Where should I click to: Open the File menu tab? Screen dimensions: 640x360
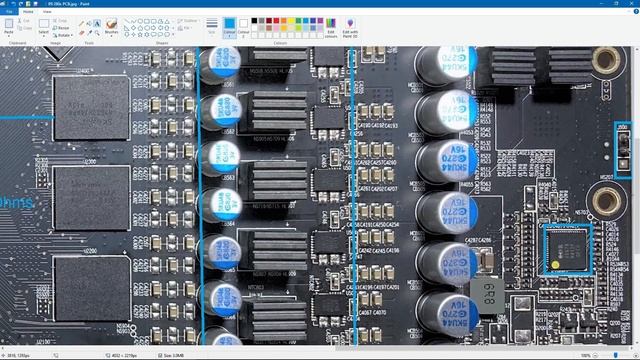(x=9, y=12)
